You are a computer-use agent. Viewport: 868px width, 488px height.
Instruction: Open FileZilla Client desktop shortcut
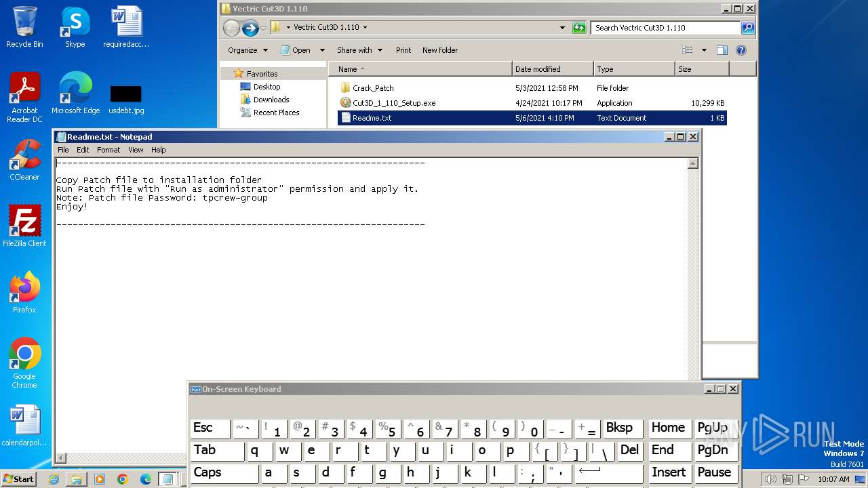point(24,226)
